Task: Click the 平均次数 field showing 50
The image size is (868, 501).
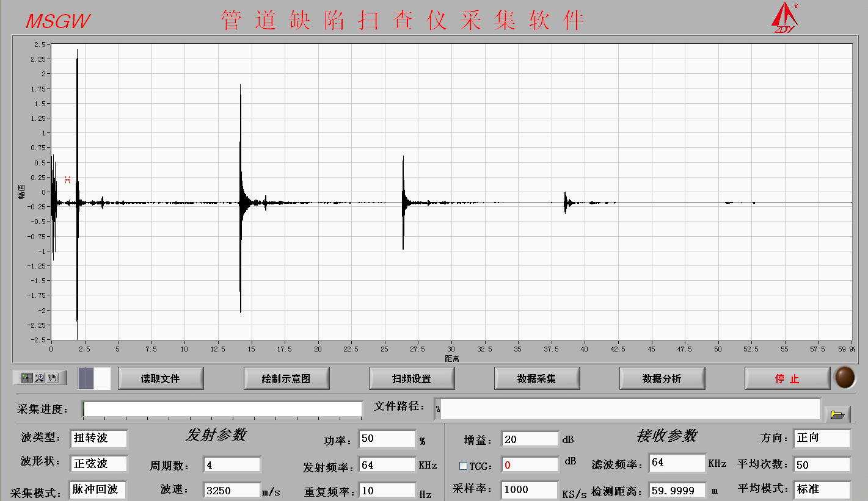Action: pos(822,464)
